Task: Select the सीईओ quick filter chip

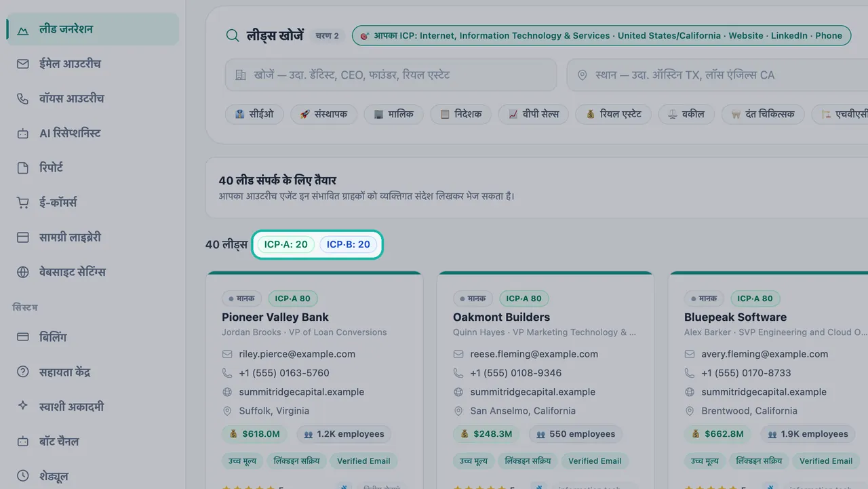Action: (x=254, y=114)
